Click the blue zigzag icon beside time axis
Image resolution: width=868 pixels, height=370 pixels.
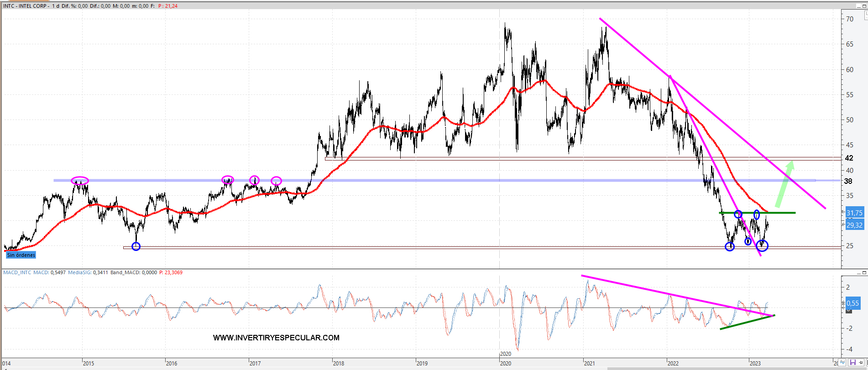[x=842, y=363]
